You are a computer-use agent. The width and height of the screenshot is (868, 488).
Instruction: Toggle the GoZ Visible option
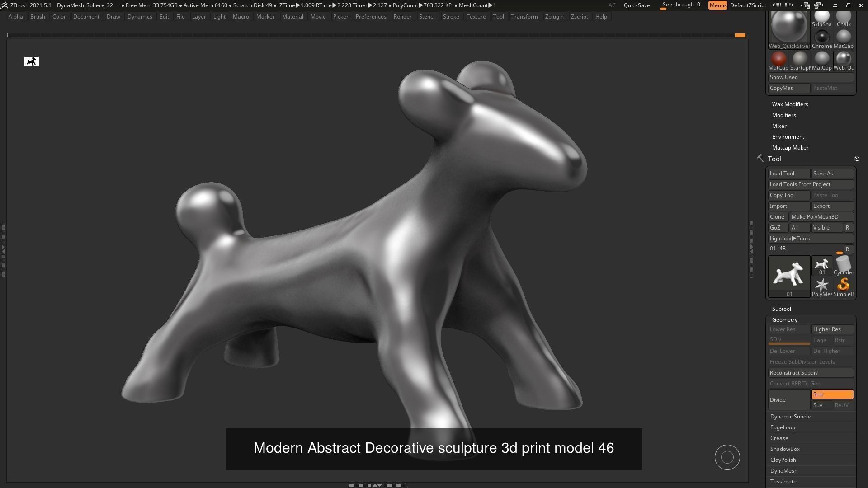coord(827,228)
